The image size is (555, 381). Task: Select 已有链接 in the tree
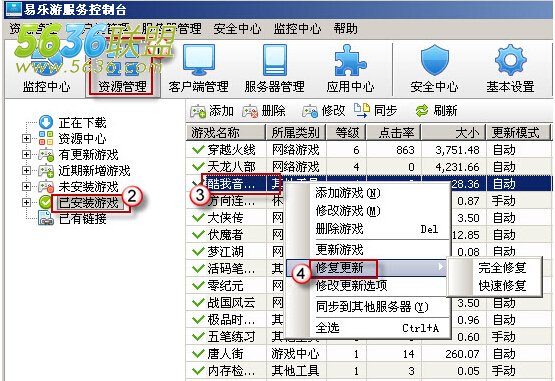82,218
